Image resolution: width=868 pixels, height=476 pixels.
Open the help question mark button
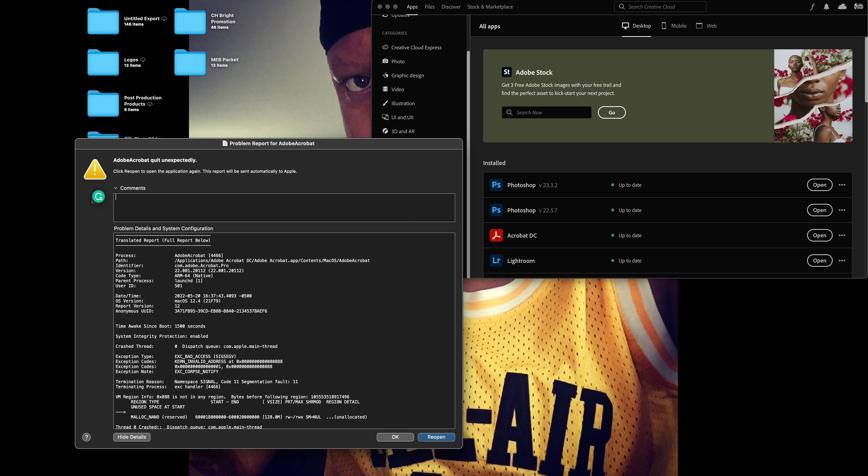click(x=87, y=437)
